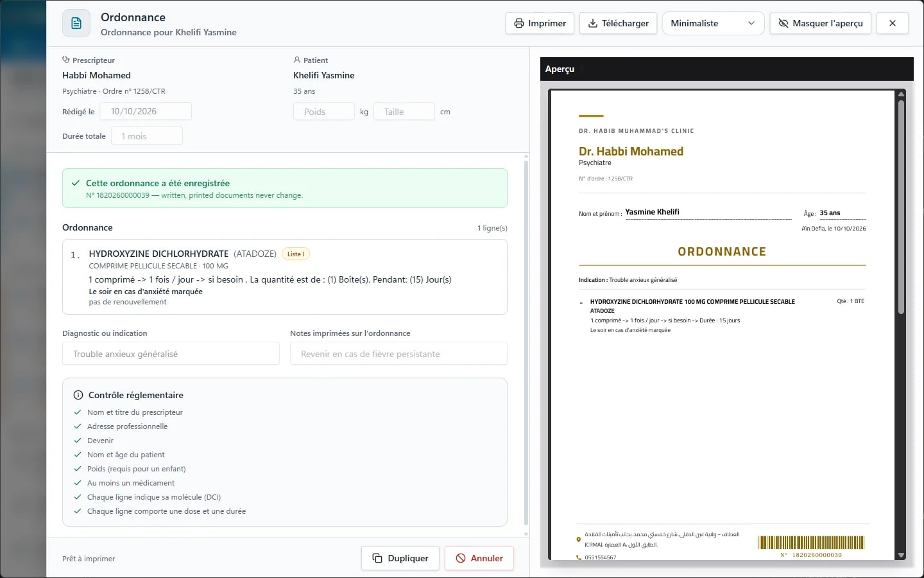
Task: Click the Durée totale field
Action: (x=147, y=136)
